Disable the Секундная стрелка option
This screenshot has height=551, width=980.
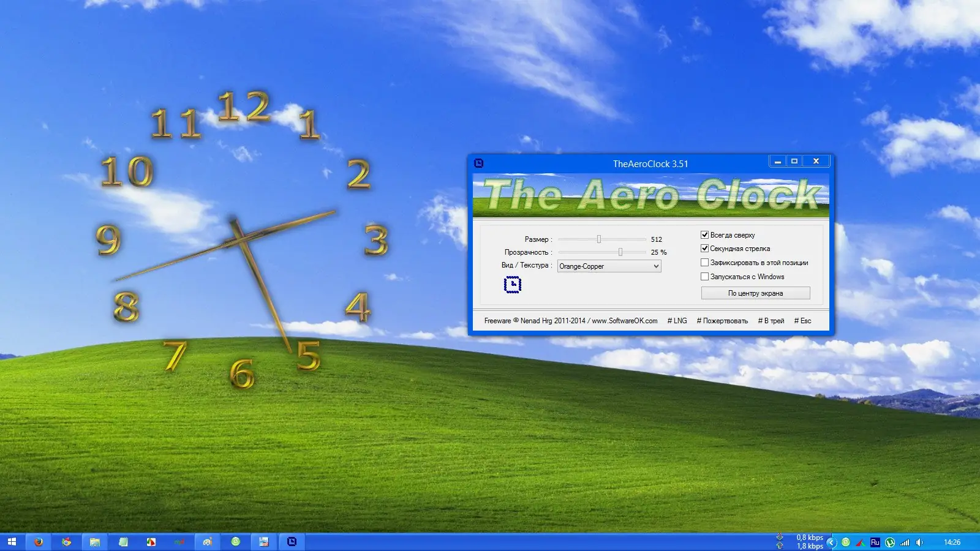click(705, 248)
